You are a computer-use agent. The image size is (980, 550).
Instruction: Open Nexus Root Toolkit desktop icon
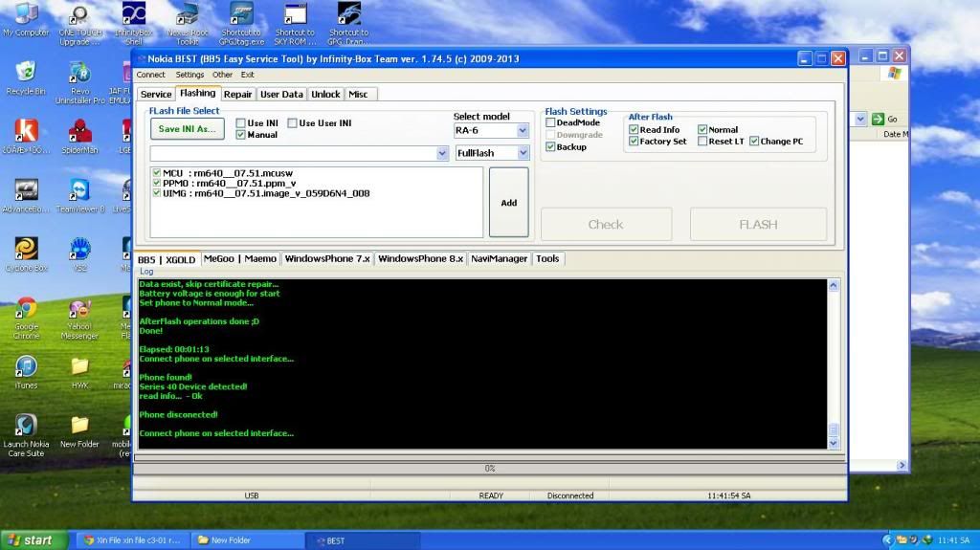[x=188, y=23]
